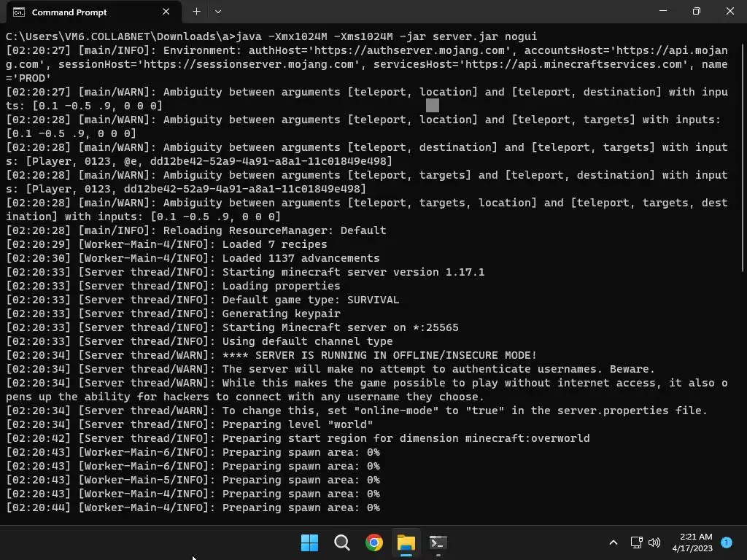This screenshot has height=560, width=747.
Task: Close the Command Prompt tab
Action: pyautogui.click(x=166, y=12)
